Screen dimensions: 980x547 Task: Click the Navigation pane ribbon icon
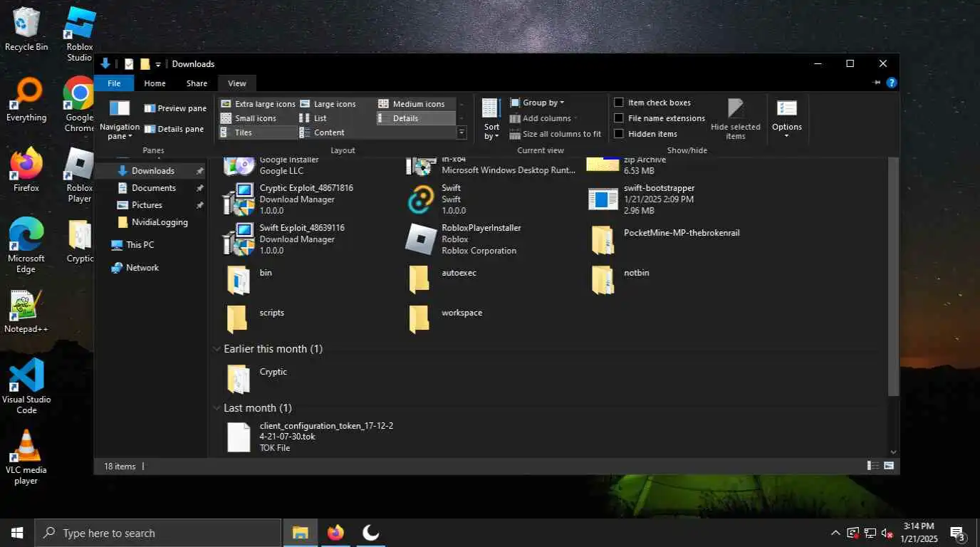point(120,118)
